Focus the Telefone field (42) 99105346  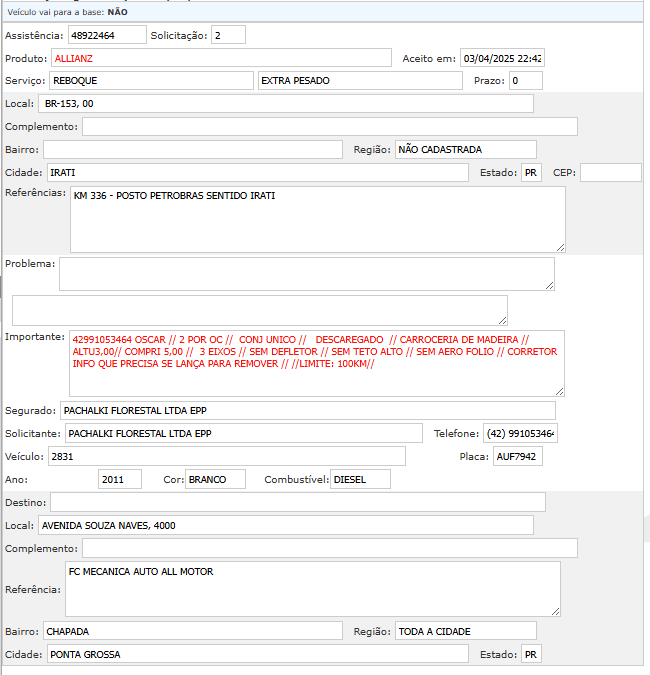click(520, 433)
